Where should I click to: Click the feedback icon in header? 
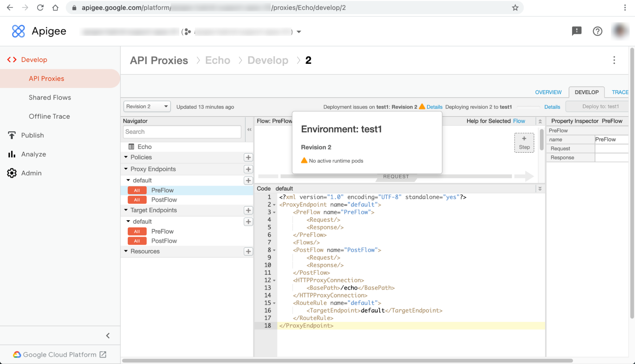pyautogui.click(x=577, y=31)
